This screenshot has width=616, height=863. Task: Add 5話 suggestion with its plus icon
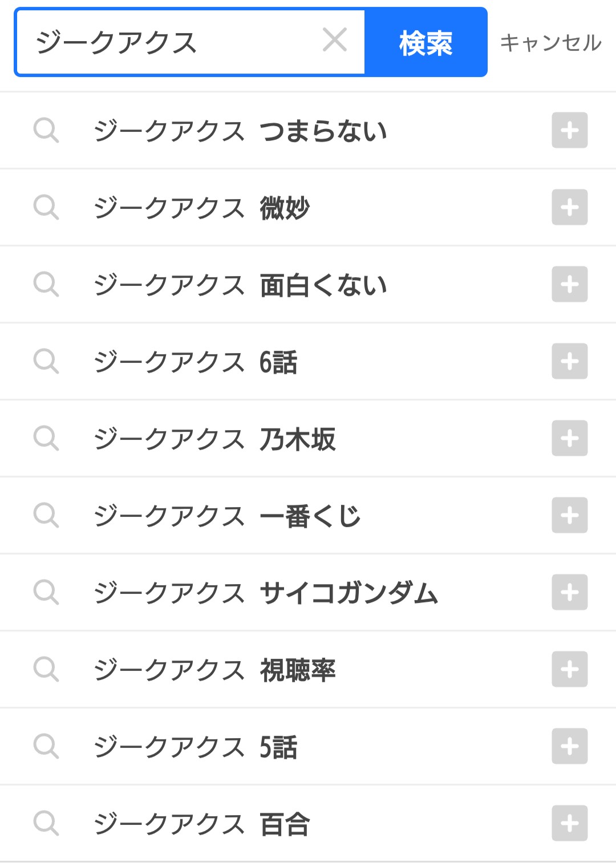pyautogui.click(x=569, y=746)
